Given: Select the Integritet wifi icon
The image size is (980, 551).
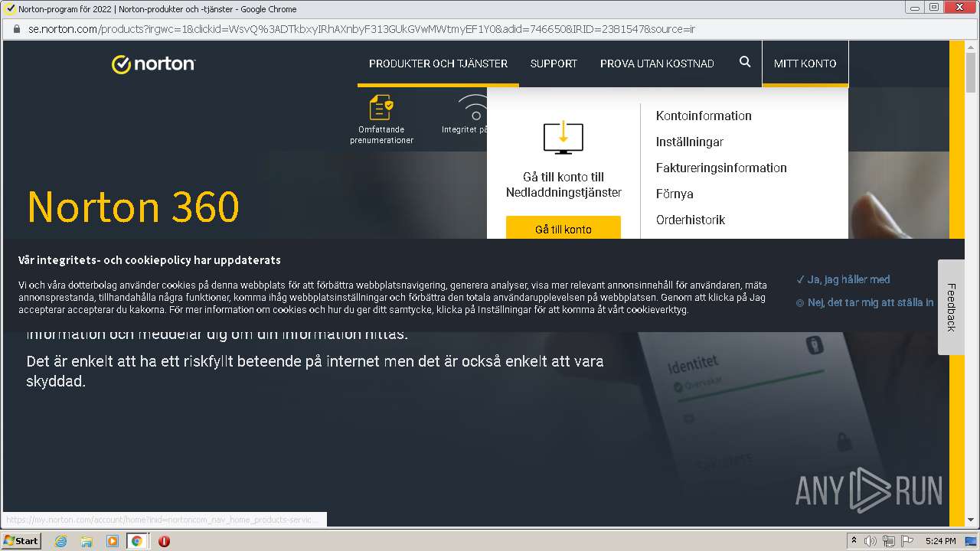Looking at the screenshot, I should tap(474, 108).
